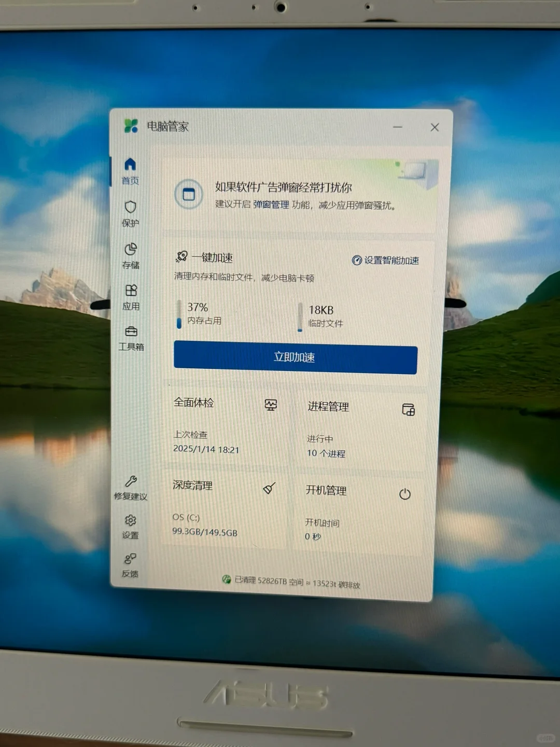Click the 一键加速 rocket icon
The height and width of the screenshot is (747, 560).
[x=182, y=256]
